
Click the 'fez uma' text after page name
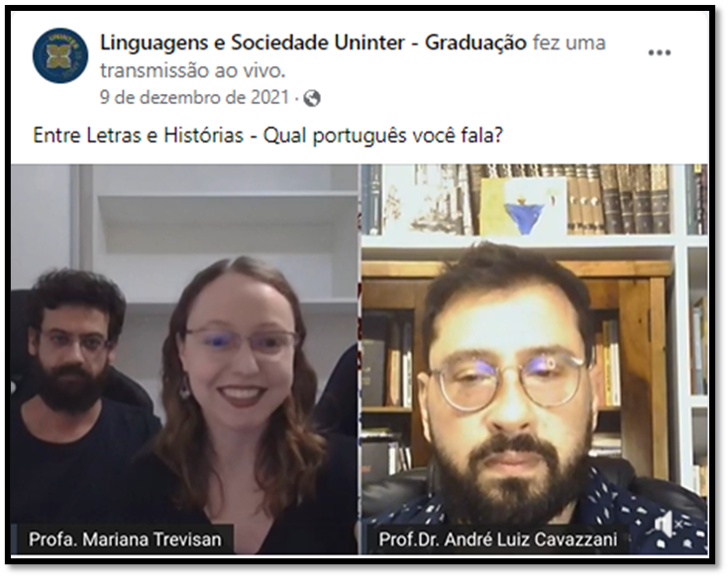(x=570, y=43)
